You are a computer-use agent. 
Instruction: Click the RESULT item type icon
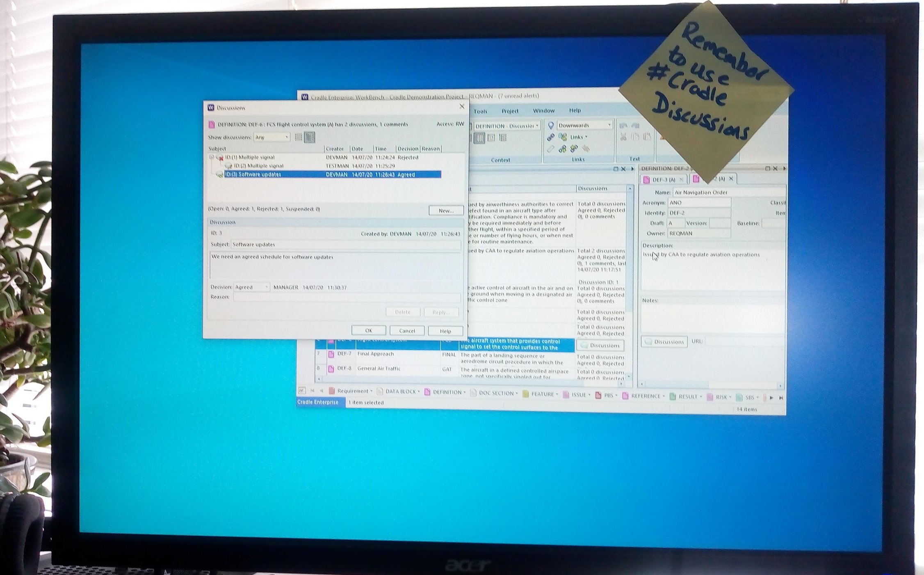click(x=673, y=396)
